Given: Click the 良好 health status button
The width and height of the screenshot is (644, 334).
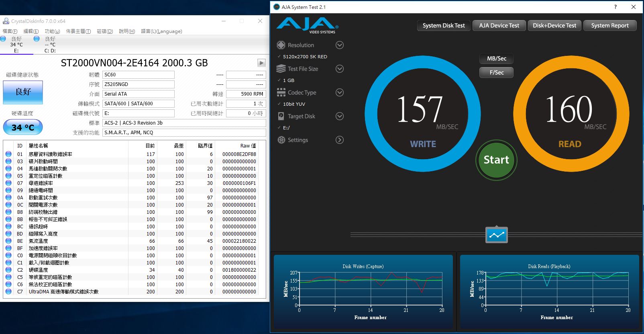Looking at the screenshot, I should (x=23, y=92).
